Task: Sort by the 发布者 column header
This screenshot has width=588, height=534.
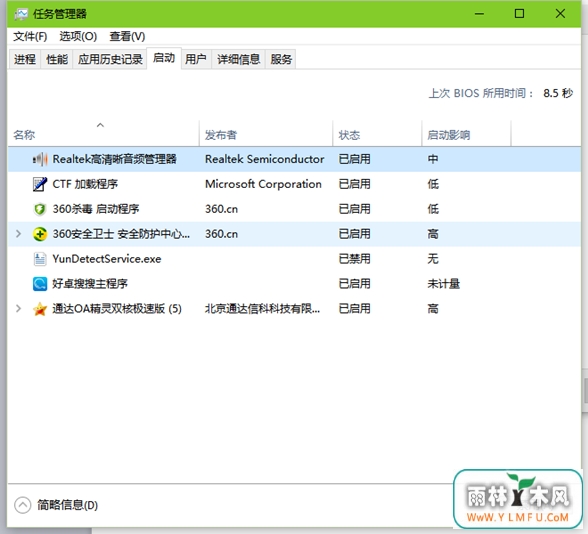Action: tap(266, 135)
